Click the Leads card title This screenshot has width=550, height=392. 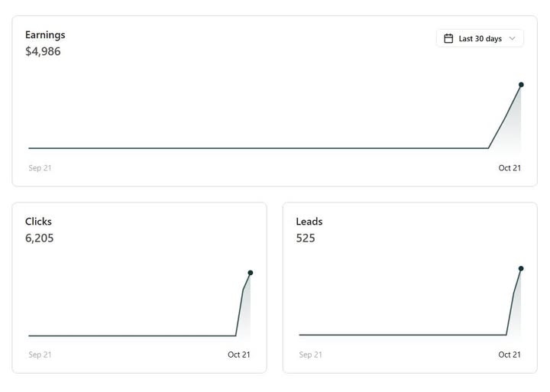point(309,222)
